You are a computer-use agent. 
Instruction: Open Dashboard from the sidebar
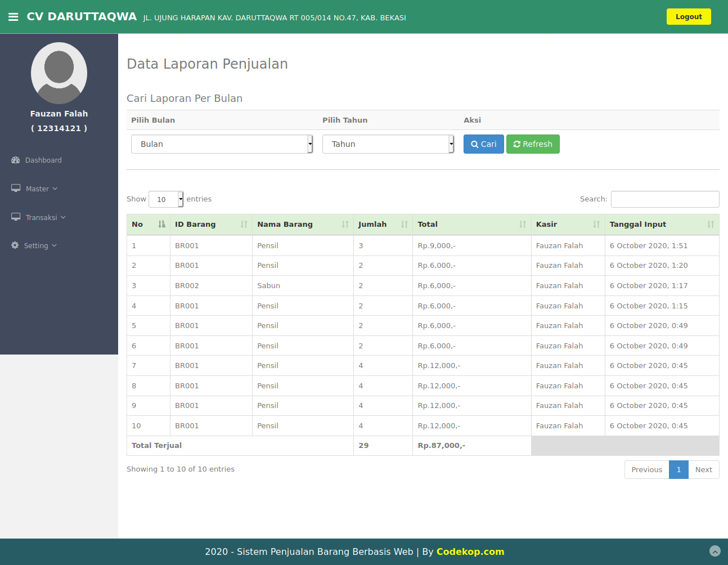click(37, 160)
